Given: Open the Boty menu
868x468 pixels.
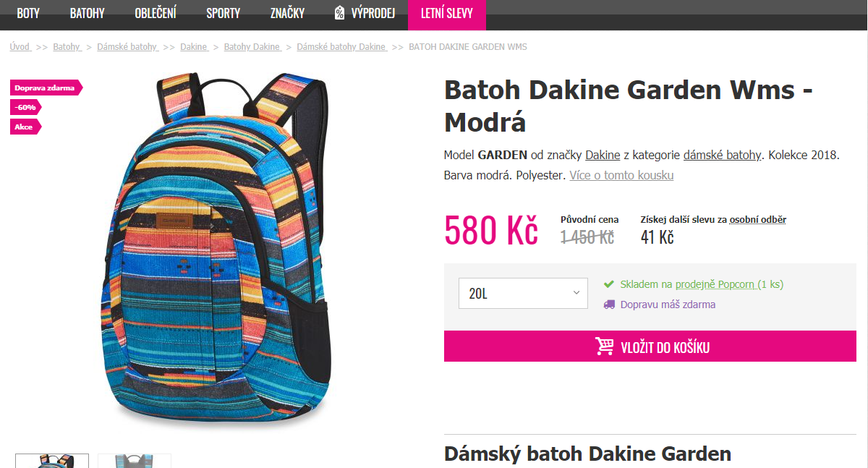Looking at the screenshot, I should click(28, 13).
